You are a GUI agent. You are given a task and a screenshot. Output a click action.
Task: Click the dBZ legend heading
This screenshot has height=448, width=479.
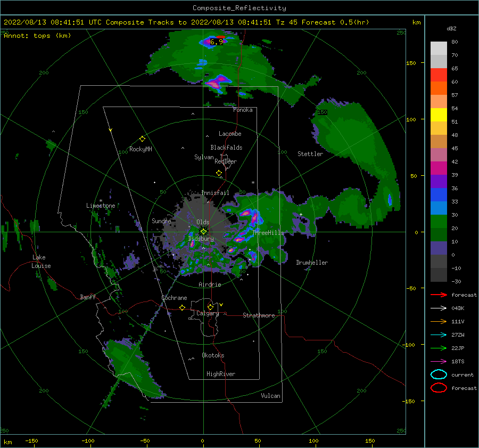451,29
